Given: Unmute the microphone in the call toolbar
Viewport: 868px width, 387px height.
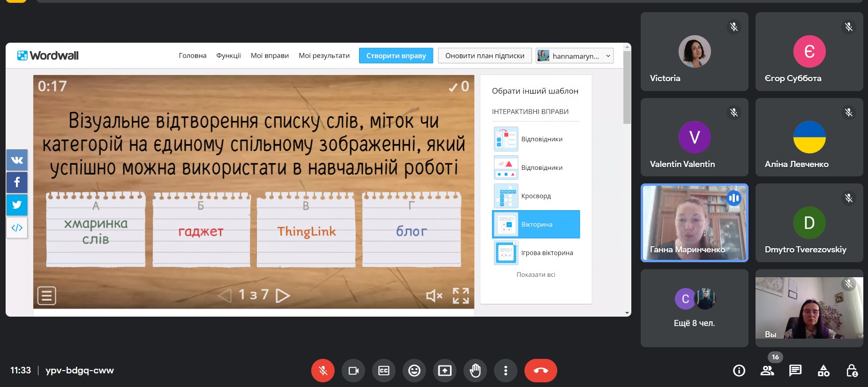Looking at the screenshot, I should click(x=323, y=371).
